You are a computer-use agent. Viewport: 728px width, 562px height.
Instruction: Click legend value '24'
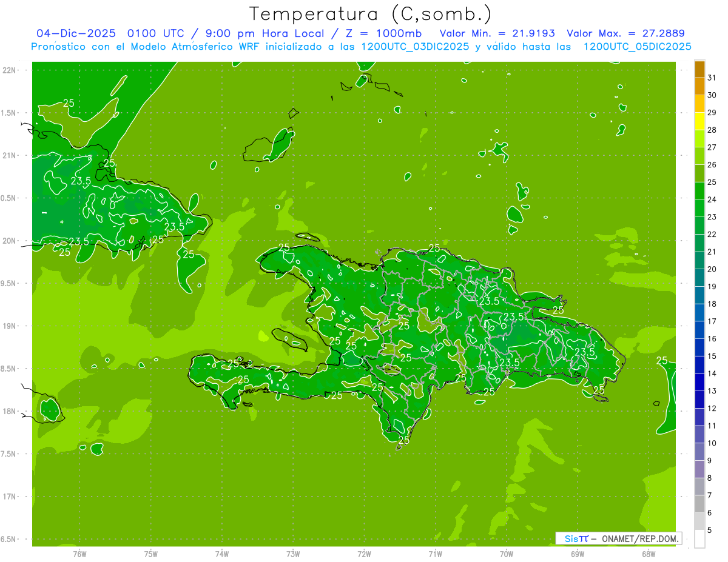[x=712, y=199]
